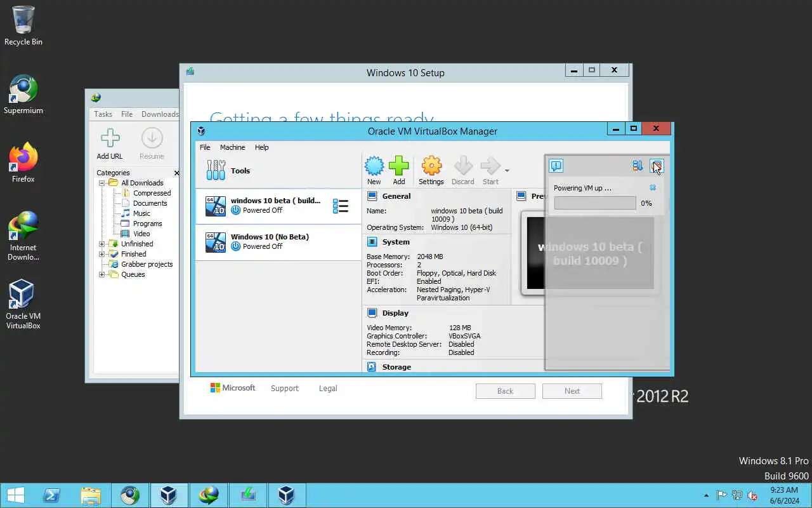812x508 pixels.
Task: Cancel the Powering VM up progress
Action: coord(653,188)
